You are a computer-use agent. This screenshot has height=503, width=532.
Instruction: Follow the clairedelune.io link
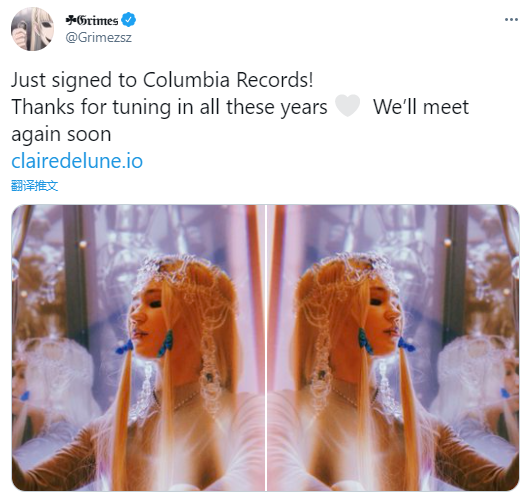[x=77, y=161]
